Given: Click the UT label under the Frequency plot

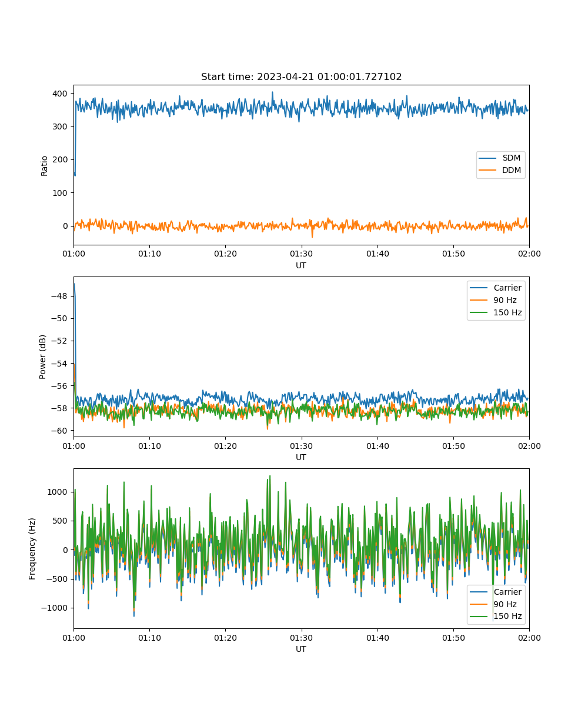Looking at the screenshot, I should (301, 649).
